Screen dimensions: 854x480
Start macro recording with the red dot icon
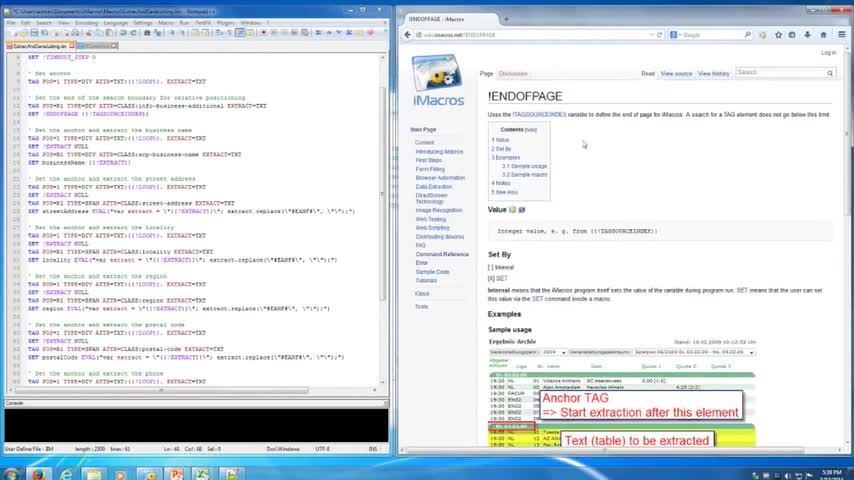coord(263,33)
